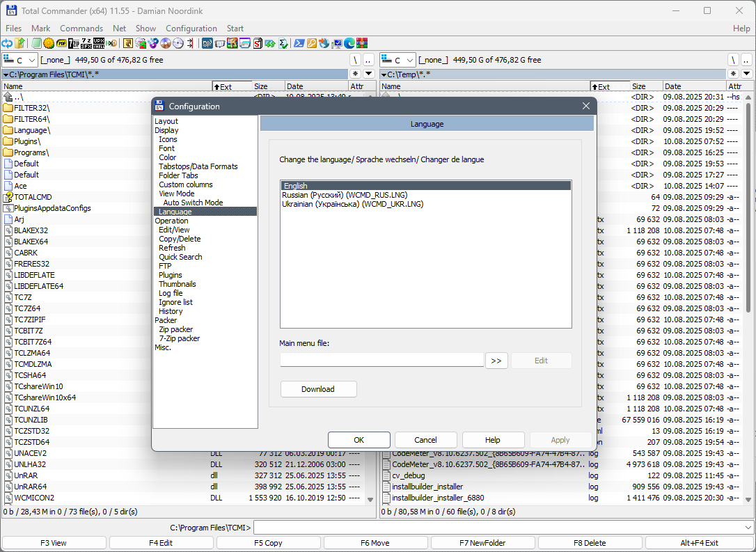Click the F8 Delete button
The height and width of the screenshot is (552, 756).
(x=590, y=543)
